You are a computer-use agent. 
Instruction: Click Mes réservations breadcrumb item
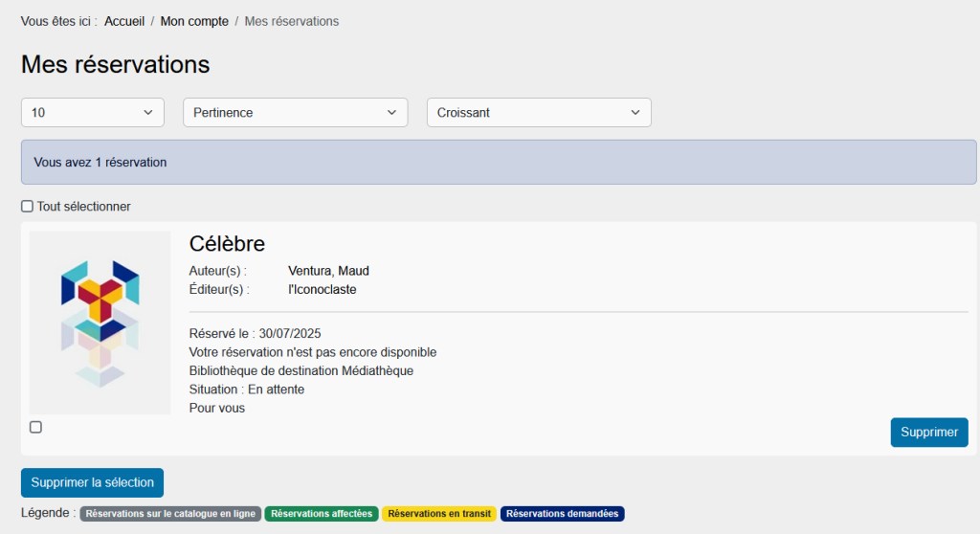291,21
